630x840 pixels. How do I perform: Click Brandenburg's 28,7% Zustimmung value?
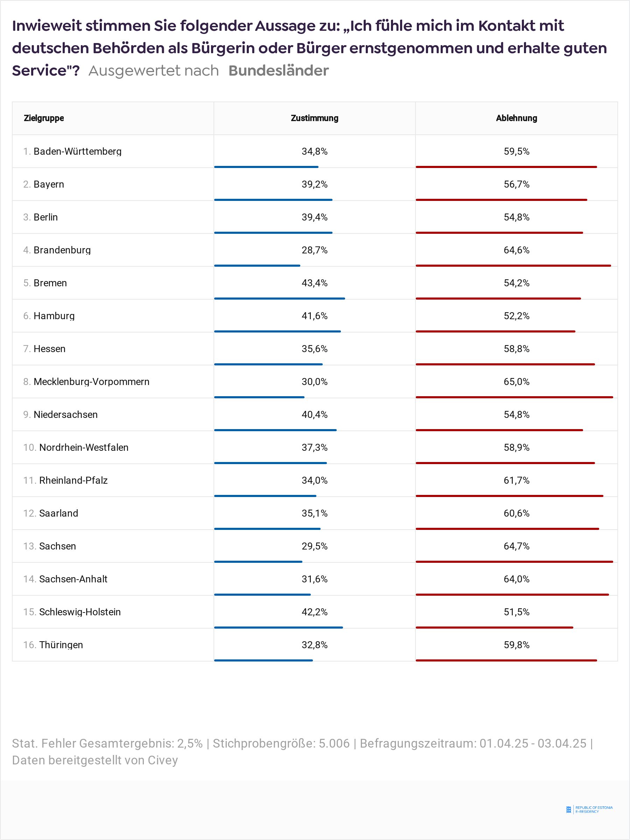click(x=314, y=250)
